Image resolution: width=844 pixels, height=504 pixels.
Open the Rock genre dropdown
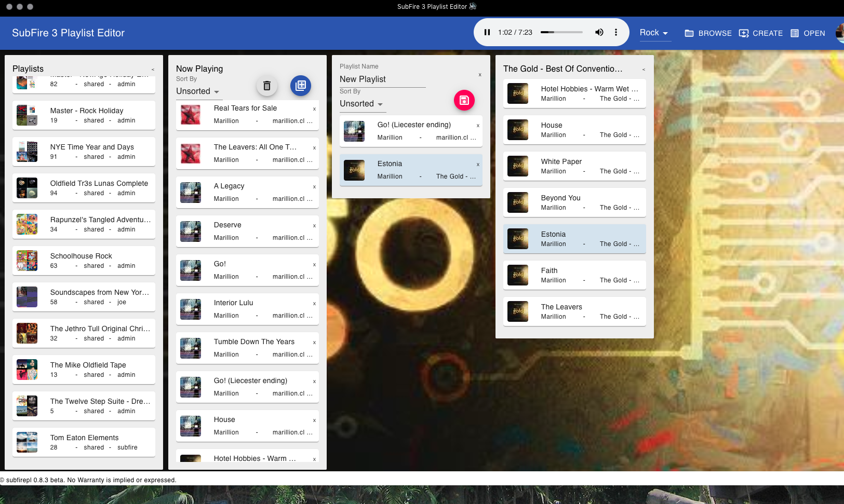654,33
